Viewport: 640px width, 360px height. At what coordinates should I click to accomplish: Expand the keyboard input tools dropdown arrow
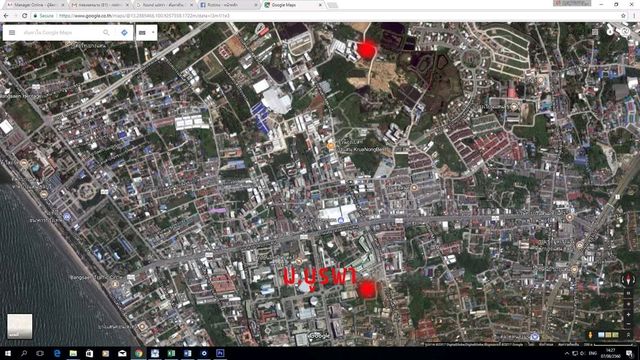pos(153,32)
